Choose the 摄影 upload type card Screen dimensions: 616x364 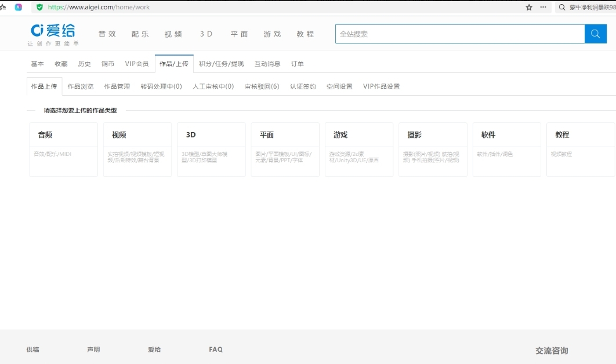point(433,149)
